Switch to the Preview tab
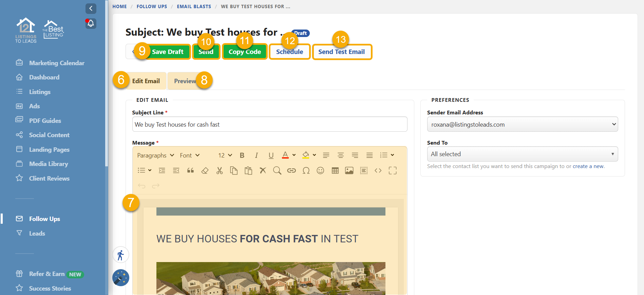The height and width of the screenshot is (295, 644). coord(185,81)
